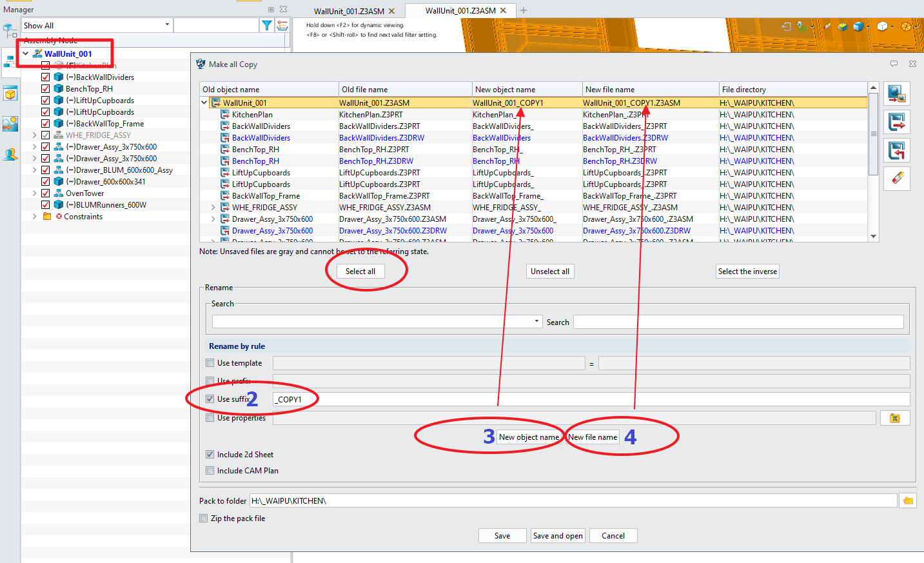Open the user role sidebar icon in Manager

pos(10,155)
